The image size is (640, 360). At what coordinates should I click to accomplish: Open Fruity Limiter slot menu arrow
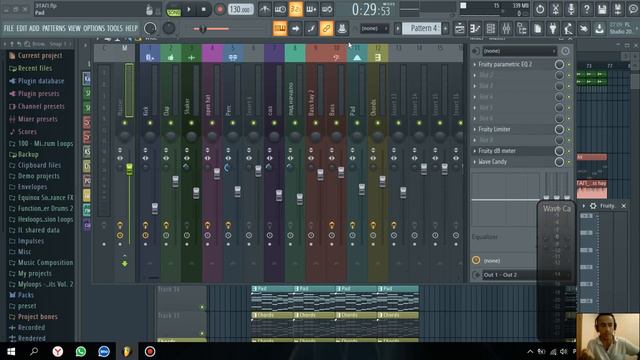[475, 129]
